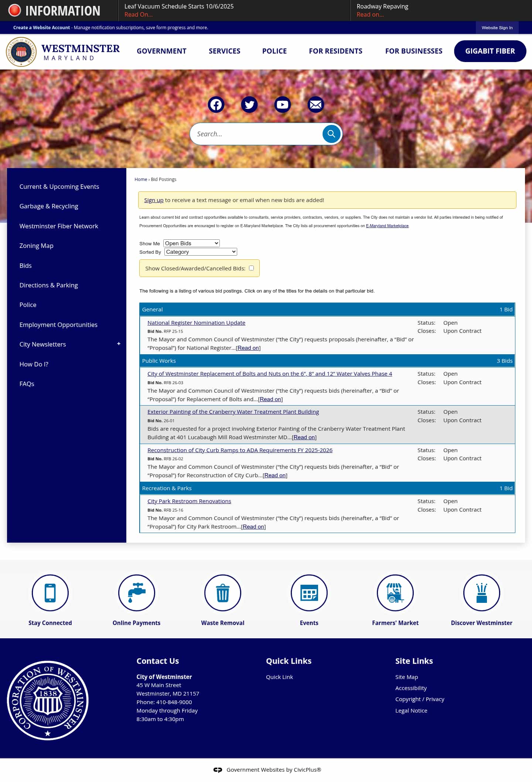Open the E-Maryland Marketplace link
This screenshot has width=532, height=782.
coord(387,226)
